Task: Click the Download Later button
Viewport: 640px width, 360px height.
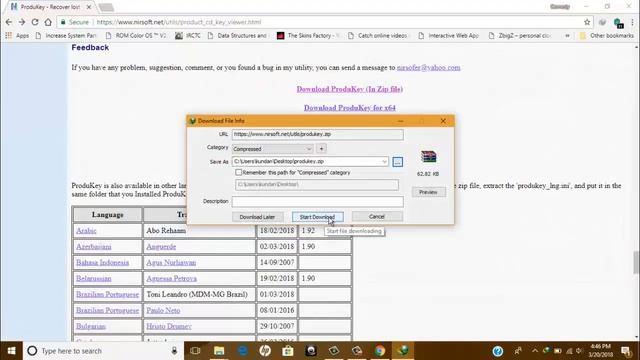Action: pyautogui.click(x=257, y=217)
